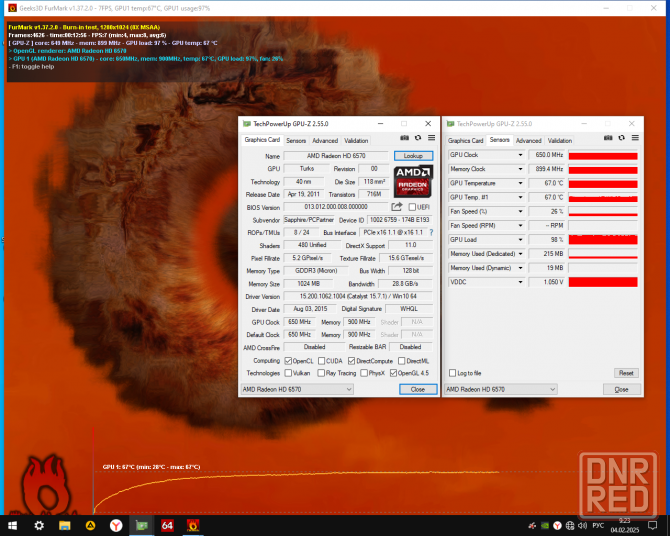The height and width of the screenshot is (536, 670).
Task: Expand the GPU Temp. #1 sensor dropdown
Action: (x=520, y=197)
